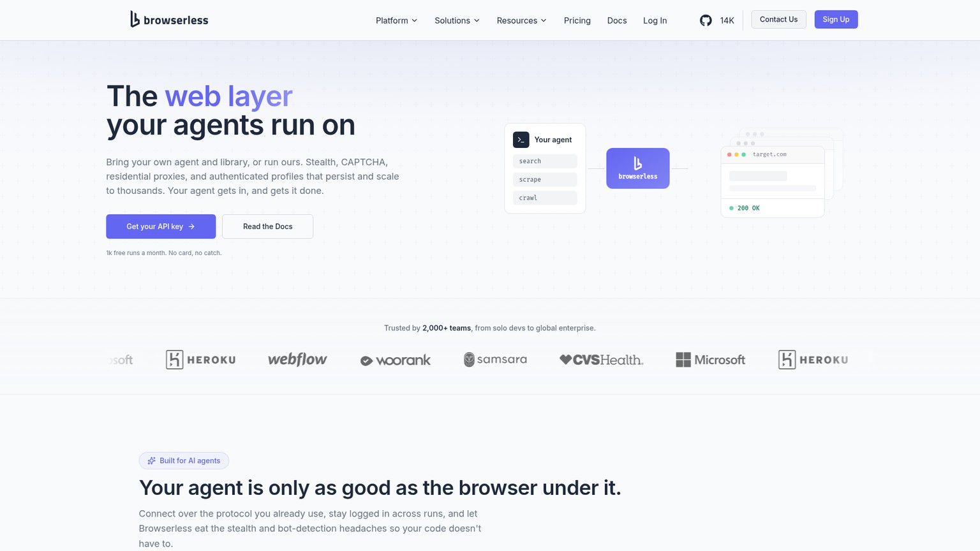Open the Docs nav link
This screenshot has height=551, width=980.
(x=617, y=20)
